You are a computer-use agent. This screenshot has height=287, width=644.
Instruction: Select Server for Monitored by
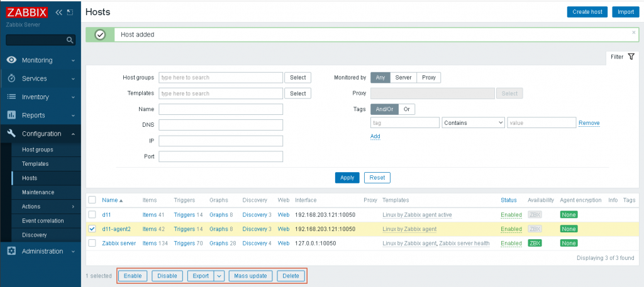[x=403, y=77]
